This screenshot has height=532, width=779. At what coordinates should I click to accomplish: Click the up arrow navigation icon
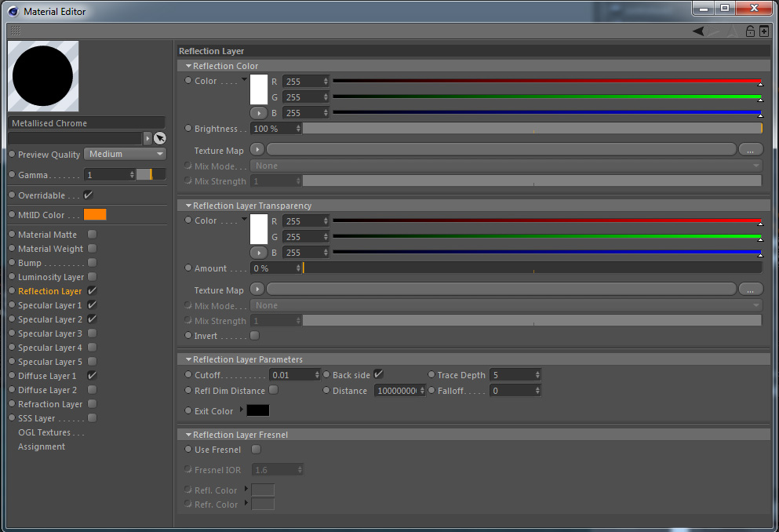coord(732,31)
